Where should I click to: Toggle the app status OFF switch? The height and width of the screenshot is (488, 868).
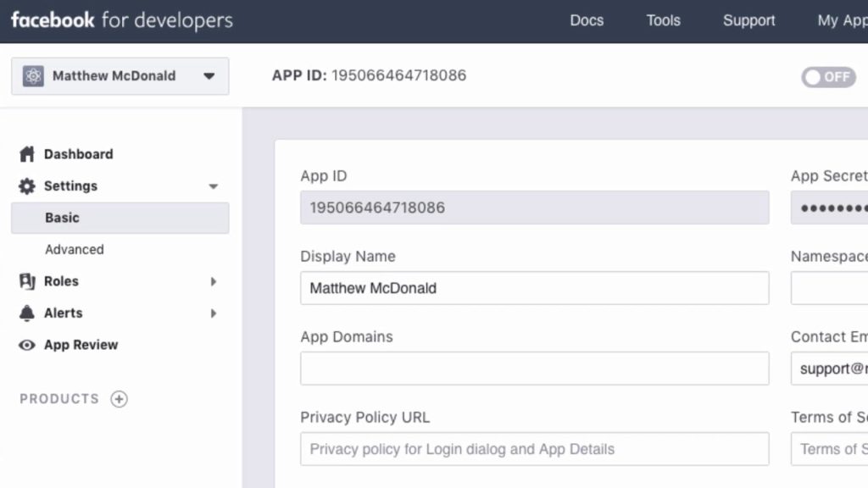click(x=828, y=77)
